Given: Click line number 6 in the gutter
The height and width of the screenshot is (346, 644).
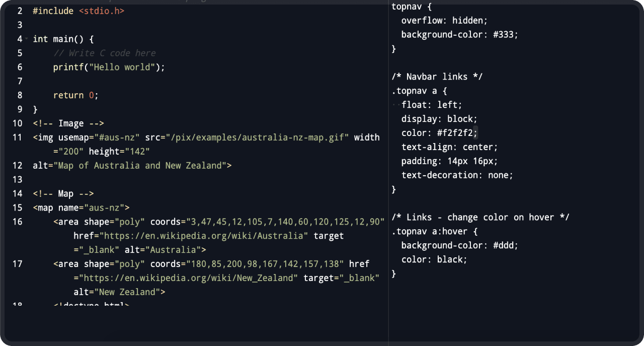Looking at the screenshot, I should pos(20,67).
